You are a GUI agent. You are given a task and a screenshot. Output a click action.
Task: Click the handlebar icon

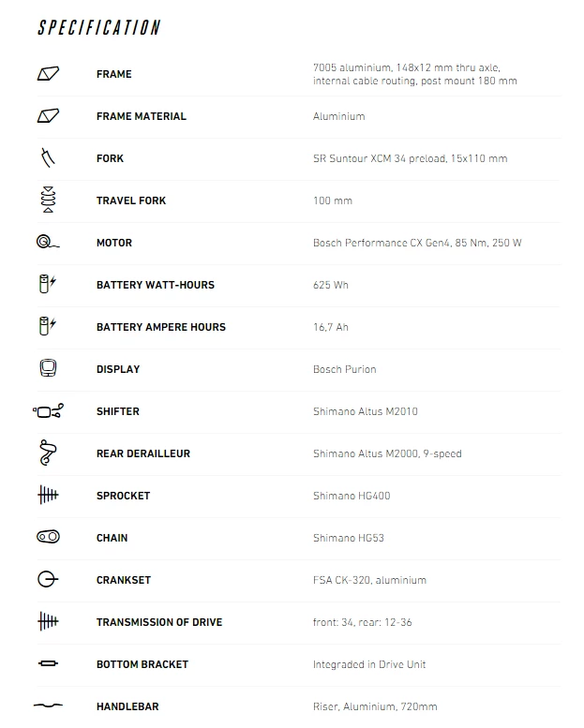(x=48, y=706)
